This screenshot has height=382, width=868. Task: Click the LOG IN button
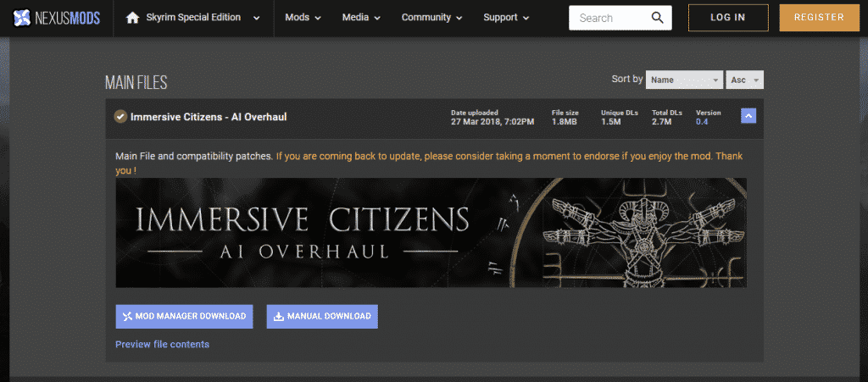point(728,18)
